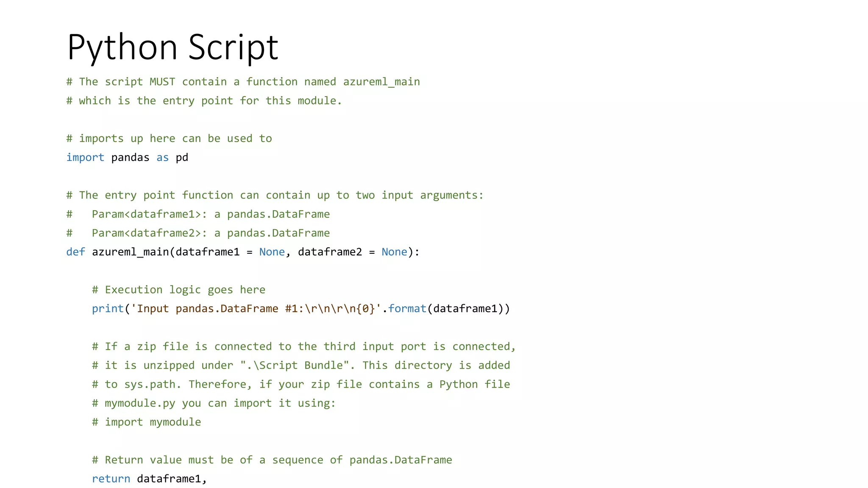Click the '# Execution logic goes here' comment

(179, 290)
